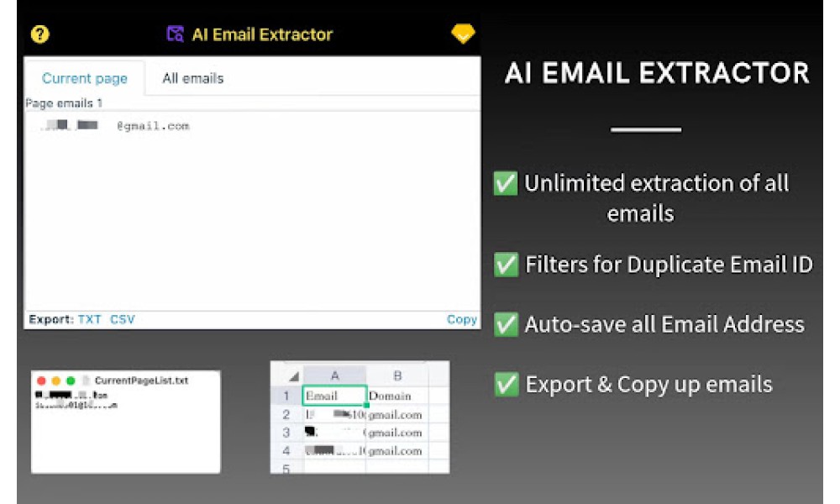Select row 4 header in spreadsheet
Screen dimensions: 840x504
[286, 450]
